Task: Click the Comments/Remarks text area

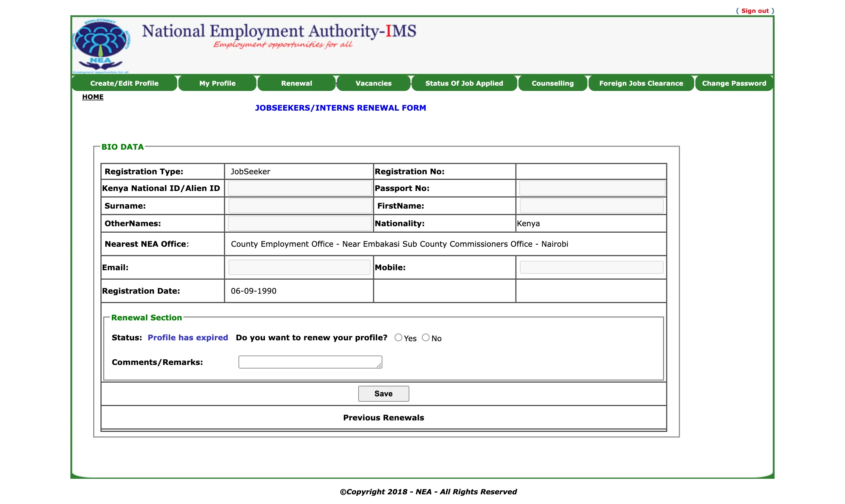Action: (x=310, y=362)
